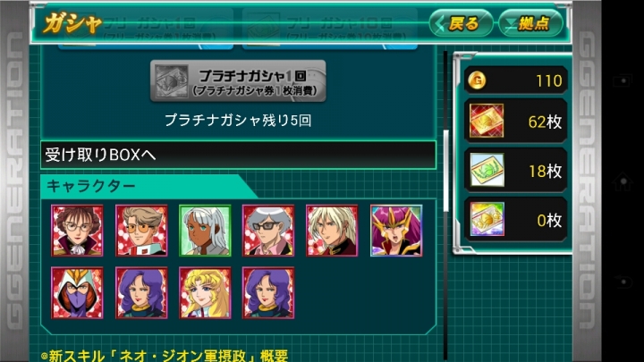The height and width of the screenshot is (362, 644).
Task: Select the orange-sunglasses man portrait
Action: pyautogui.click(x=141, y=231)
